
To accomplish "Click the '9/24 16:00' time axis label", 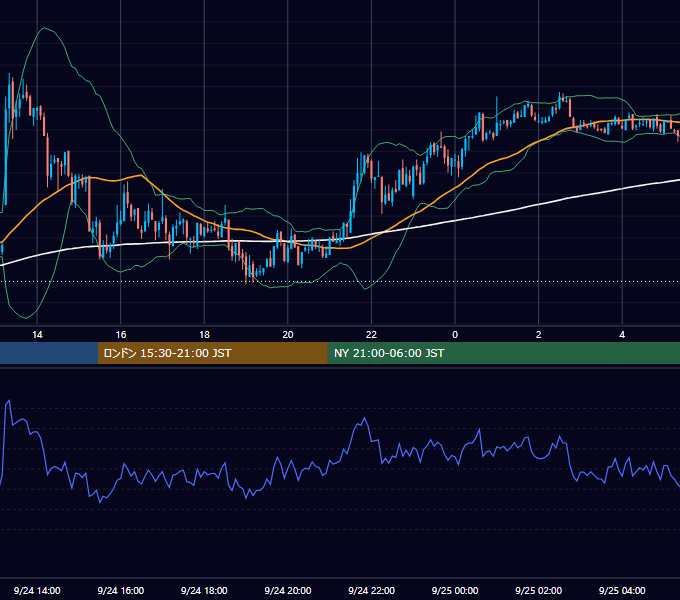I will click(x=121, y=590).
